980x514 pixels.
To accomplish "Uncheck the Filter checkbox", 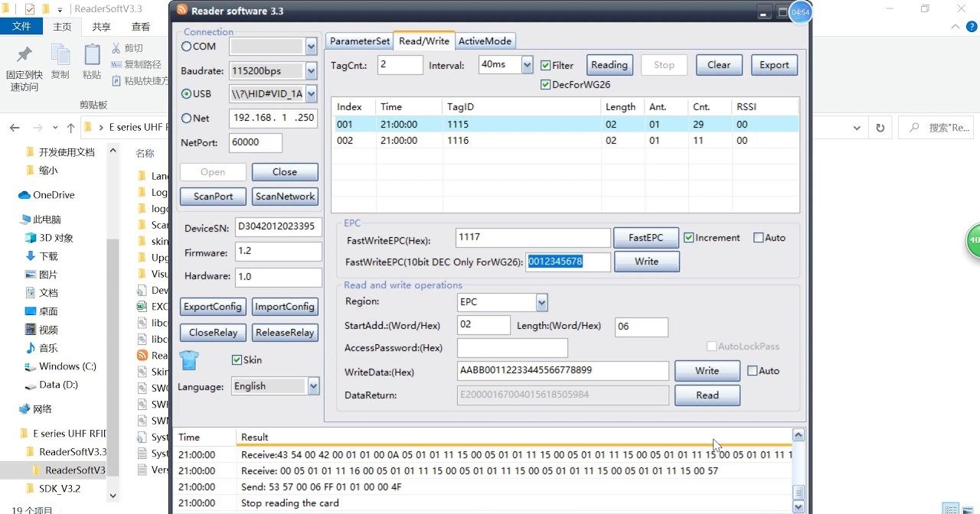I will point(546,66).
